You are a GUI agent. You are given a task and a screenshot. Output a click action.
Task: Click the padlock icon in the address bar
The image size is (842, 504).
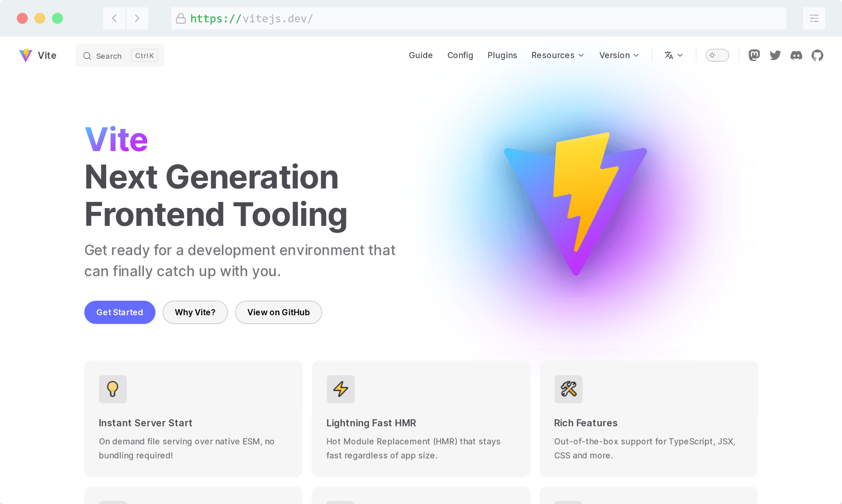point(181,18)
